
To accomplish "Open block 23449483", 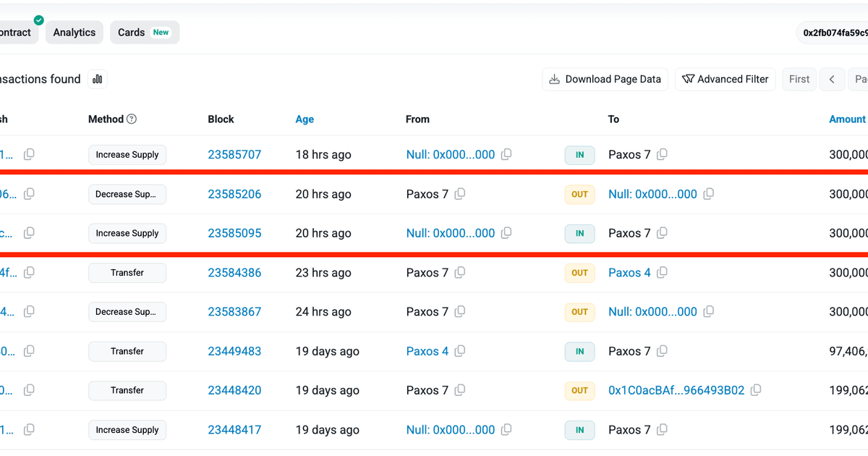I will 234,351.
